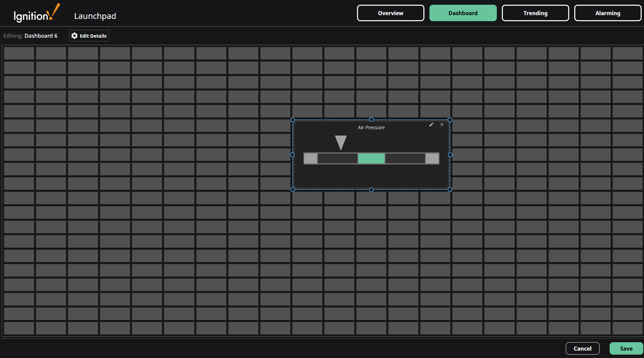Remove the Air Pressure widget using its X icon
Image resolution: width=644 pixels, height=358 pixels.
pyautogui.click(x=442, y=124)
